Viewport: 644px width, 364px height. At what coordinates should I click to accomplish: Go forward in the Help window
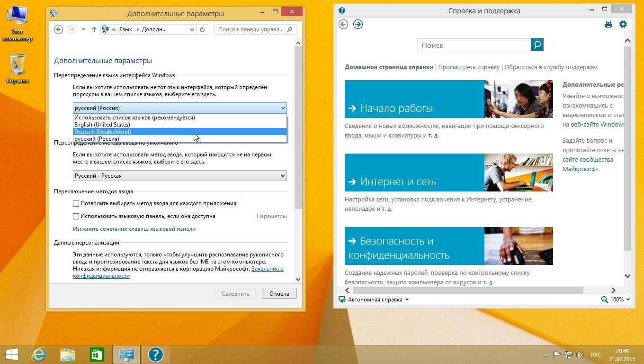358,24
